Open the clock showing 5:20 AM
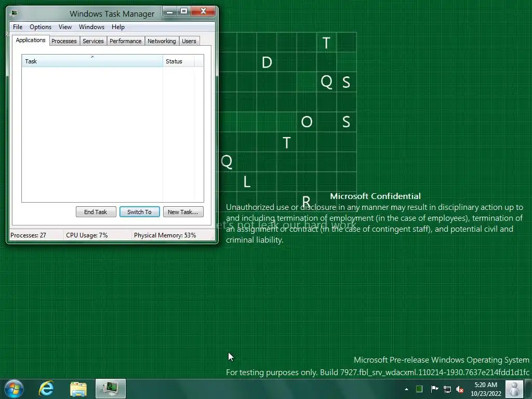 tap(486, 389)
